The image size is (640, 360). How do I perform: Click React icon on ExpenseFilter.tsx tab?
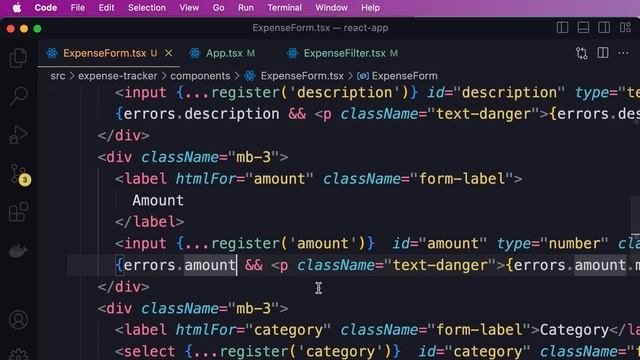click(x=293, y=53)
